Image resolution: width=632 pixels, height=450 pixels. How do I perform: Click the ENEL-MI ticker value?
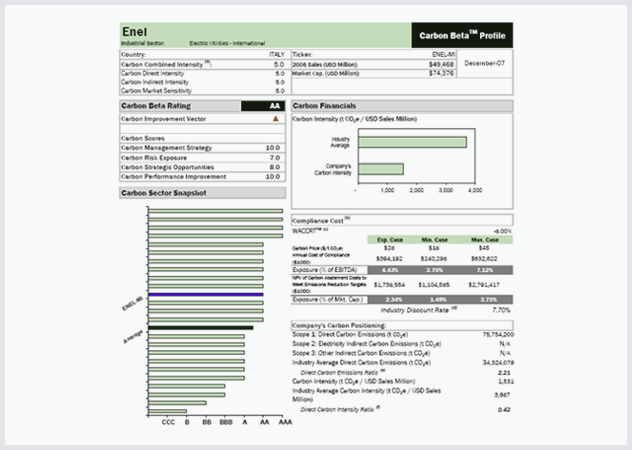443,54
